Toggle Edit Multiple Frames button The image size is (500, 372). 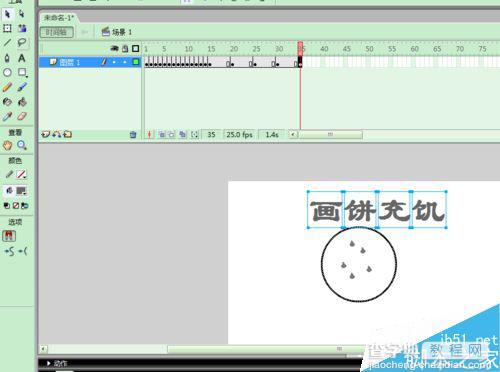point(182,135)
